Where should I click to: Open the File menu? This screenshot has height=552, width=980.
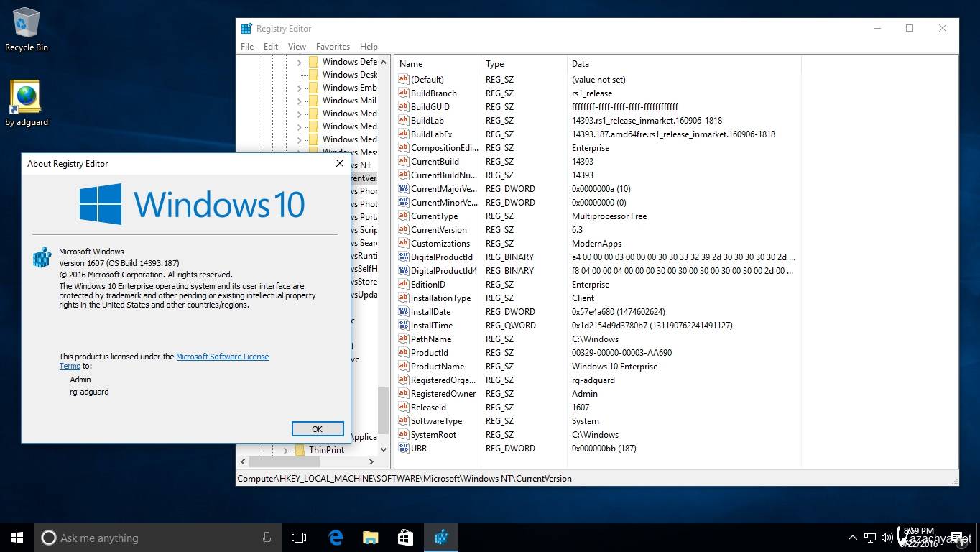pyautogui.click(x=247, y=46)
